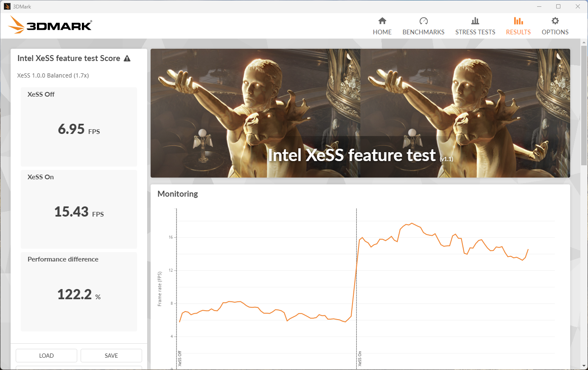The width and height of the screenshot is (588, 370).
Task: Click the warning triangle beside the score title
Action: [x=127, y=58]
